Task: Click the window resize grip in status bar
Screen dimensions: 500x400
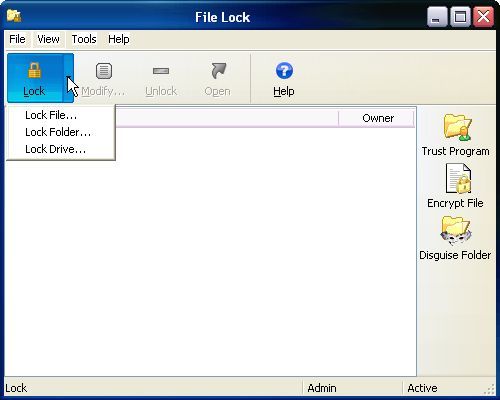Action: click(490, 389)
